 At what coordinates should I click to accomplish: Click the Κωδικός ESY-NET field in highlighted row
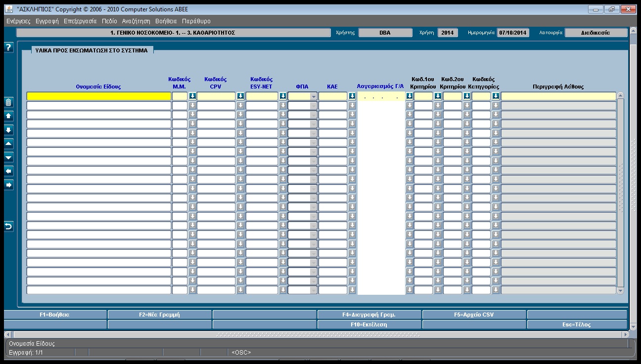tap(262, 96)
